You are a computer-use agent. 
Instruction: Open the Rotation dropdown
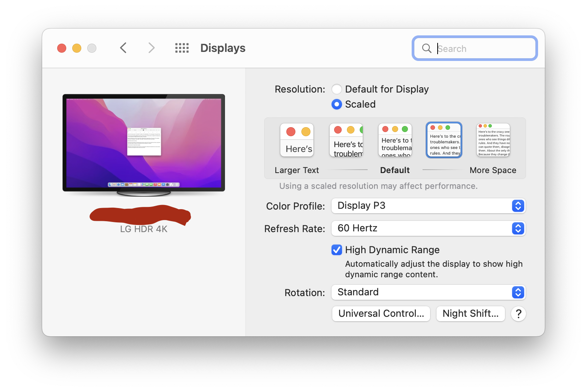(428, 292)
